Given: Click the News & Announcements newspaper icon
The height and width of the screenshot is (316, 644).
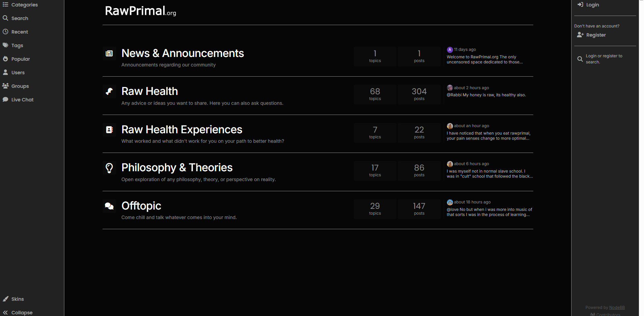Looking at the screenshot, I should click(x=109, y=54).
